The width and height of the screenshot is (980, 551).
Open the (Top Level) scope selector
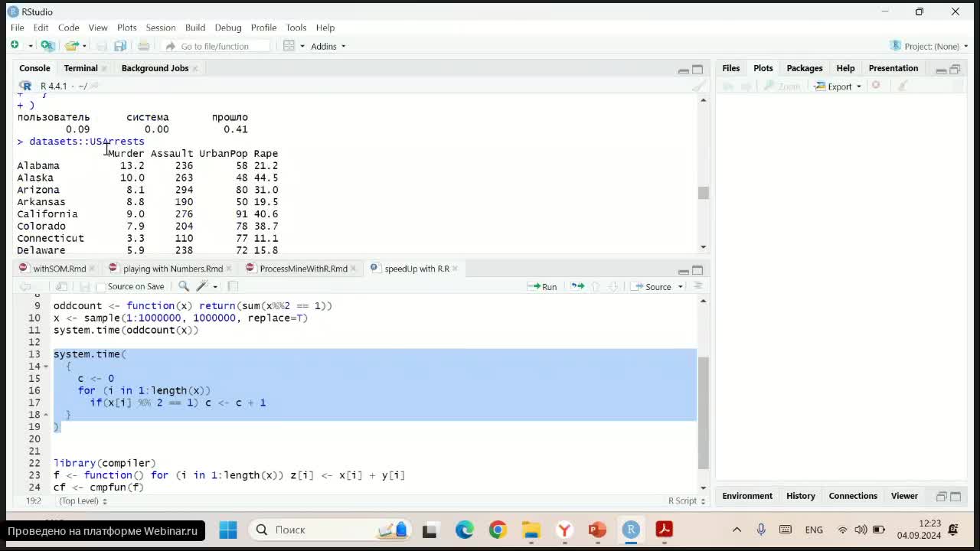pyautogui.click(x=83, y=500)
